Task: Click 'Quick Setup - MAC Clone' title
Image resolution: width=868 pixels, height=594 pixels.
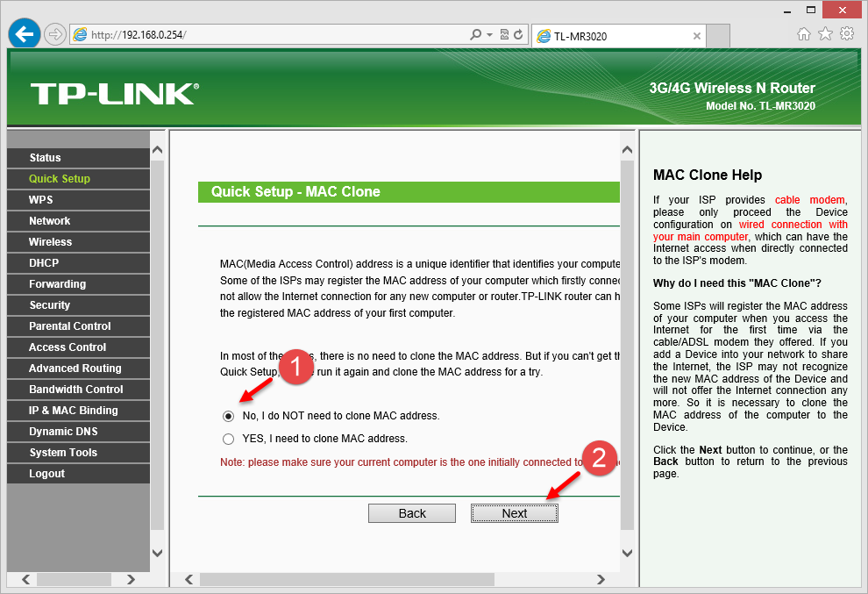Action: 295,192
